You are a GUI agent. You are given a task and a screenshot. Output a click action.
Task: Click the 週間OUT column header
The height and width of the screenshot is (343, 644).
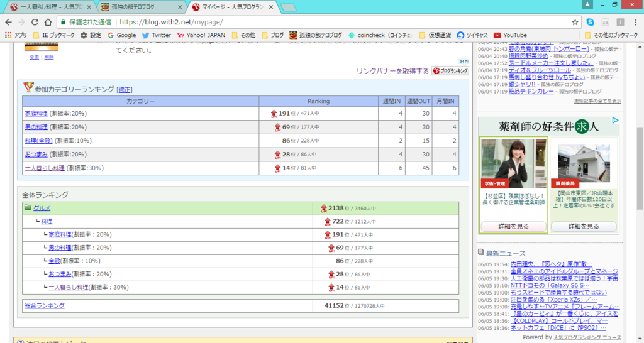coord(418,101)
